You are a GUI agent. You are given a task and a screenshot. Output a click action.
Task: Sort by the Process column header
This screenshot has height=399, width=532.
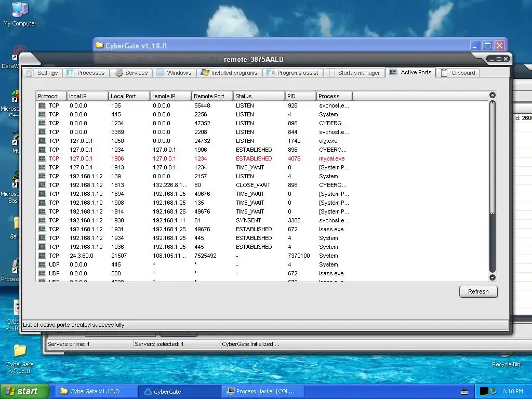tap(334, 96)
